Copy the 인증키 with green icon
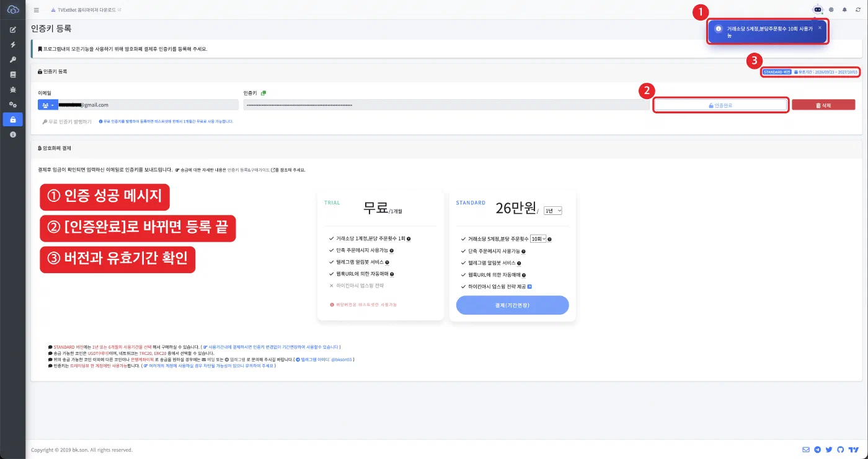Viewport: 868px width, 459px height. point(263,93)
